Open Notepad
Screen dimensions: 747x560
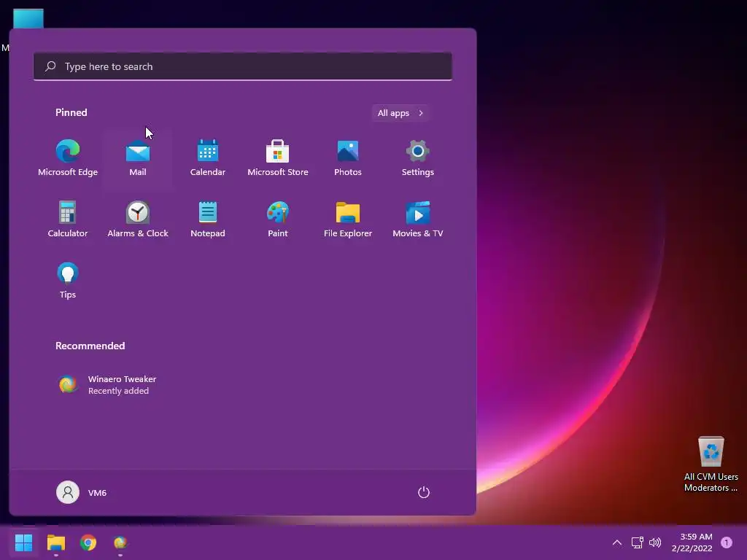[208, 219]
